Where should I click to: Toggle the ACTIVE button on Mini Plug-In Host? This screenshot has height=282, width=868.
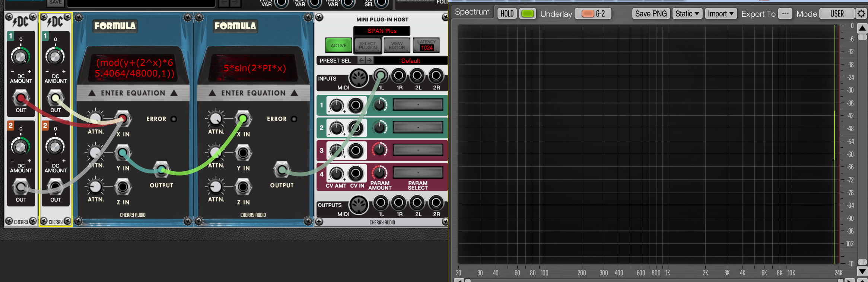[338, 46]
